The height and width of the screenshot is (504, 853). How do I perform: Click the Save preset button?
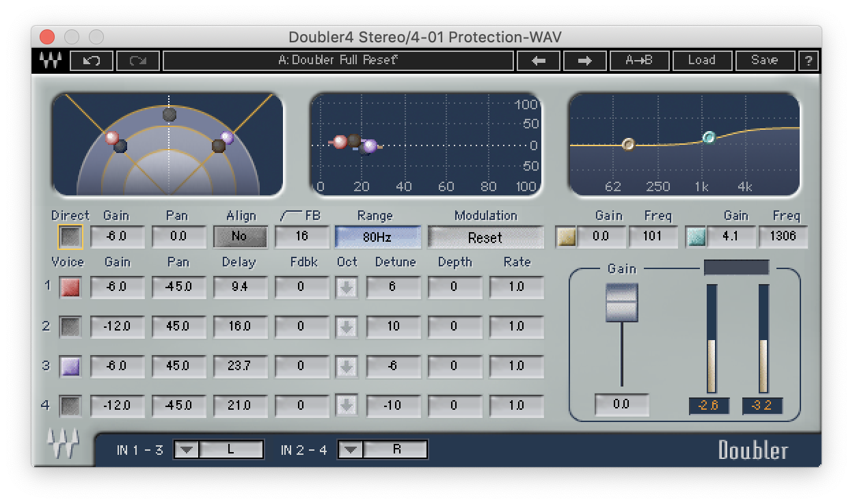(765, 61)
